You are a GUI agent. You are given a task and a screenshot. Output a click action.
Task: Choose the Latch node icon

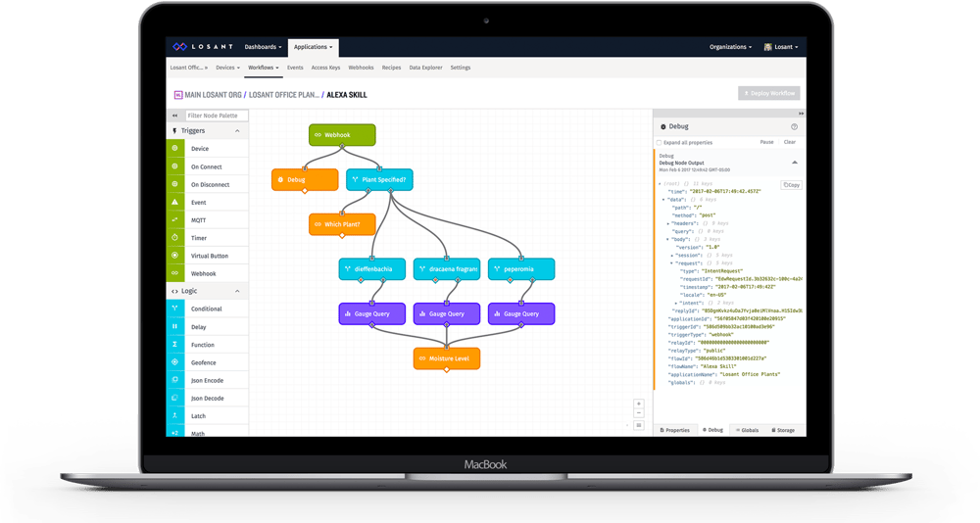(175, 415)
